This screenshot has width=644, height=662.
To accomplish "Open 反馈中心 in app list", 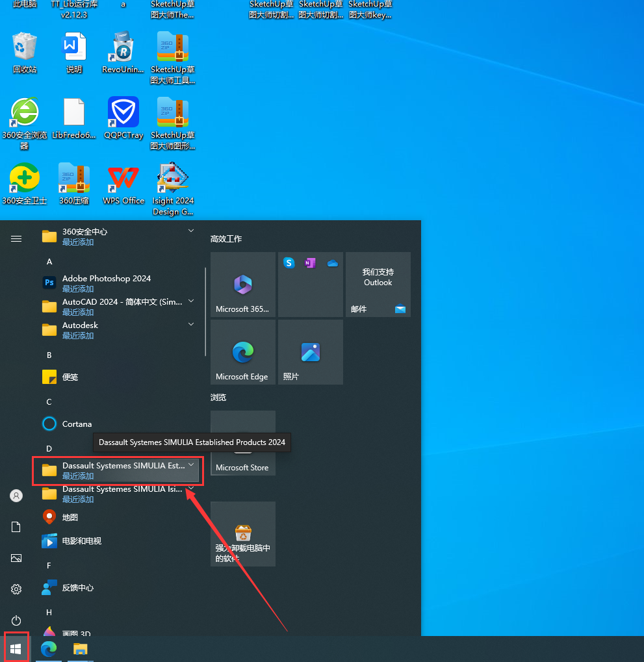I will (x=77, y=587).
